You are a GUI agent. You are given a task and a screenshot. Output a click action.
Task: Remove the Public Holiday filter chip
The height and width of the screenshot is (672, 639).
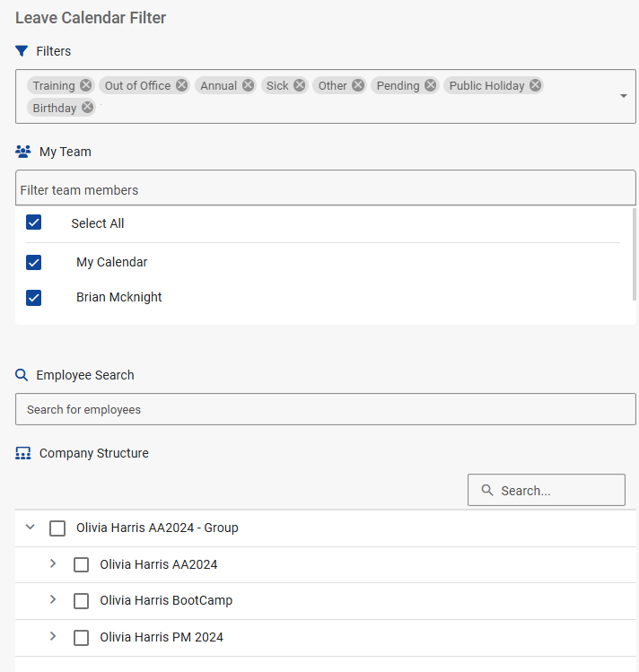(x=535, y=85)
